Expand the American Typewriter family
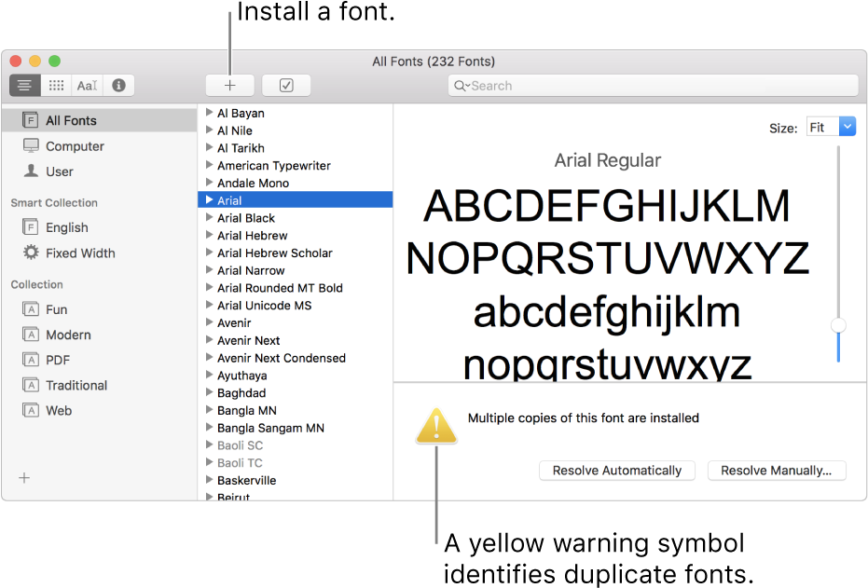The width and height of the screenshot is (868, 588). pyautogui.click(x=208, y=166)
